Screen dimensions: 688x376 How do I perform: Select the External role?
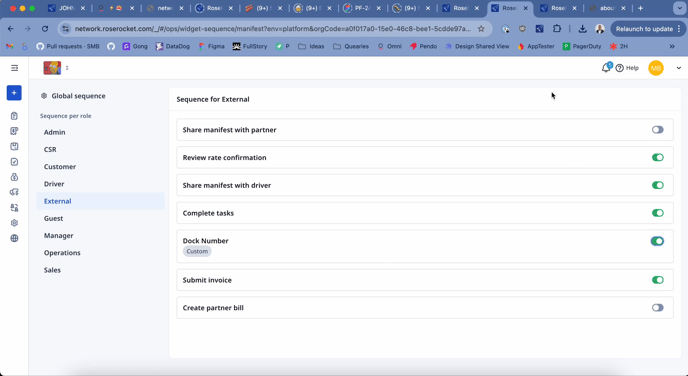(x=100, y=201)
